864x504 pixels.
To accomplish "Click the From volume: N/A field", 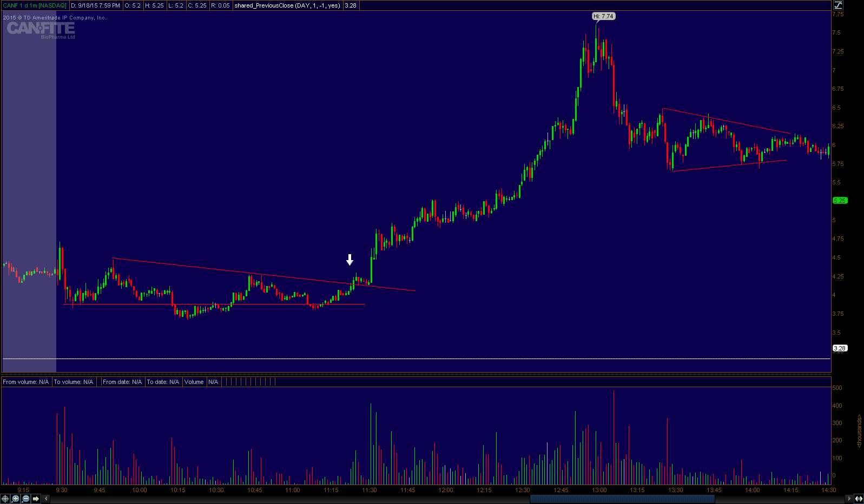I will coord(26,382).
